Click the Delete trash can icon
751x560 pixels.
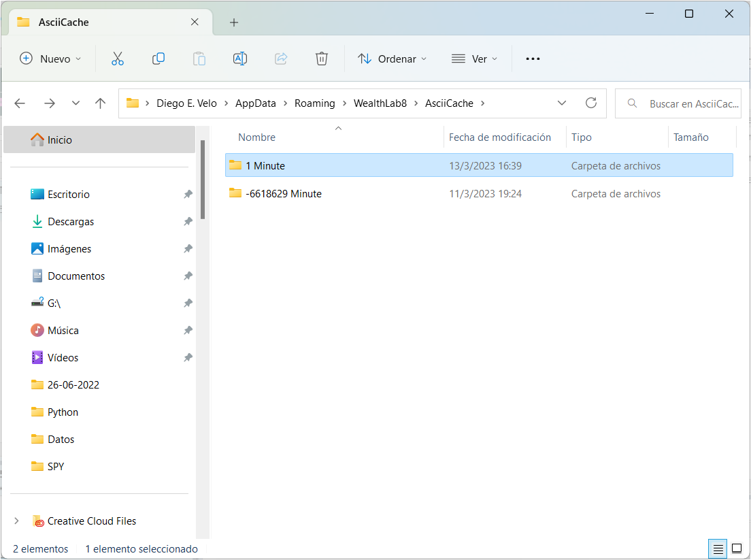tap(322, 59)
